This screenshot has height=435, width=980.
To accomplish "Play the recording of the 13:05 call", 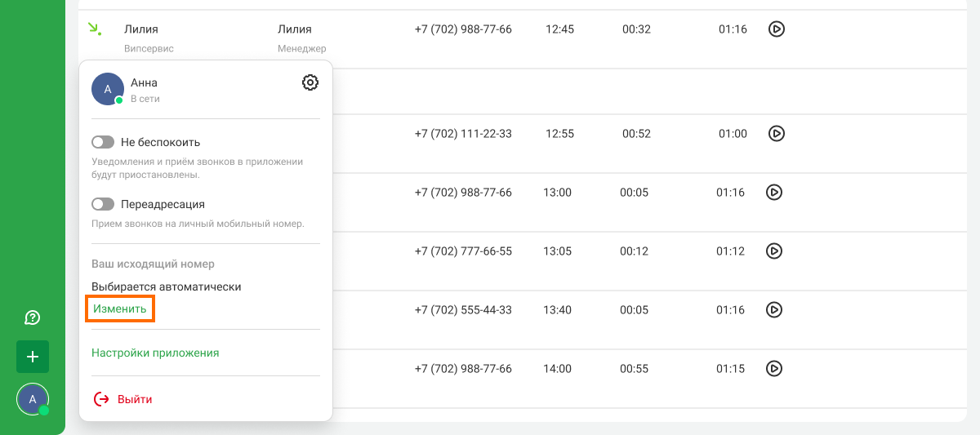I will coord(774,251).
